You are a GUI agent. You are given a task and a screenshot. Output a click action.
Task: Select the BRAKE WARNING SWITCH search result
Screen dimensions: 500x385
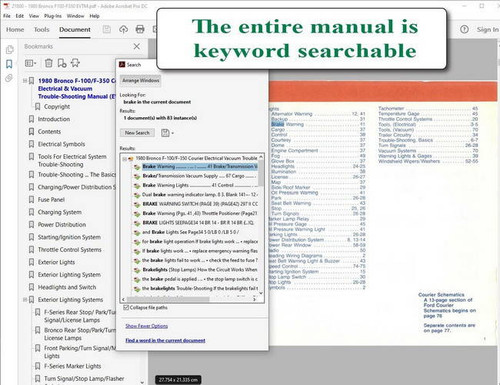200,204
